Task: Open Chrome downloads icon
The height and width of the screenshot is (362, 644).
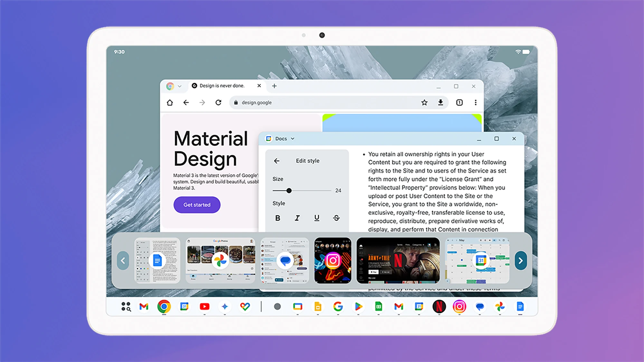Action: click(x=440, y=103)
